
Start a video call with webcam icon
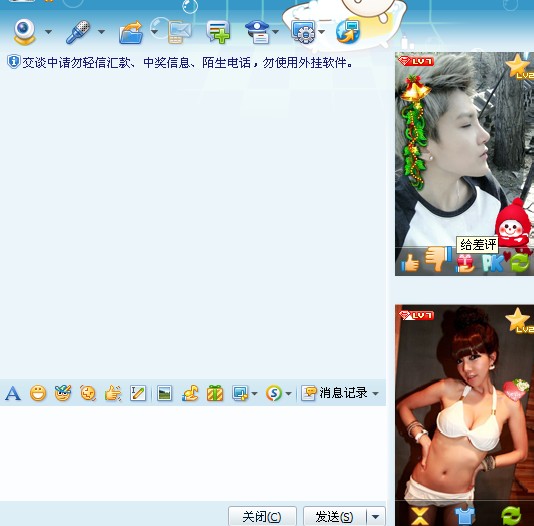click(24, 32)
